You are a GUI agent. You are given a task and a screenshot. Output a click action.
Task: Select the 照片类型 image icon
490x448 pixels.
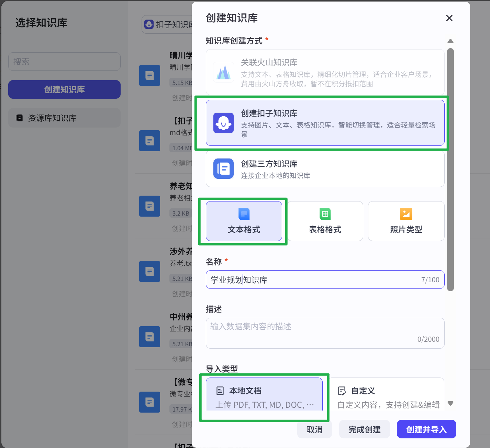click(x=406, y=214)
